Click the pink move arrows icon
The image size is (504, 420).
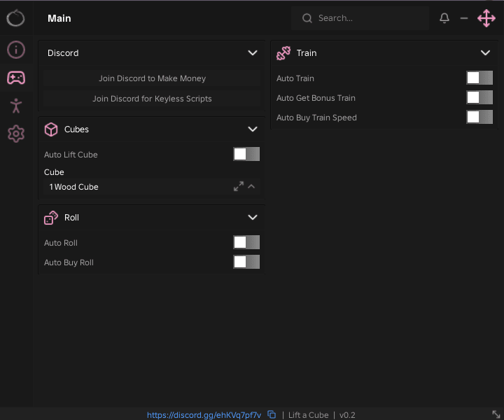click(486, 18)
